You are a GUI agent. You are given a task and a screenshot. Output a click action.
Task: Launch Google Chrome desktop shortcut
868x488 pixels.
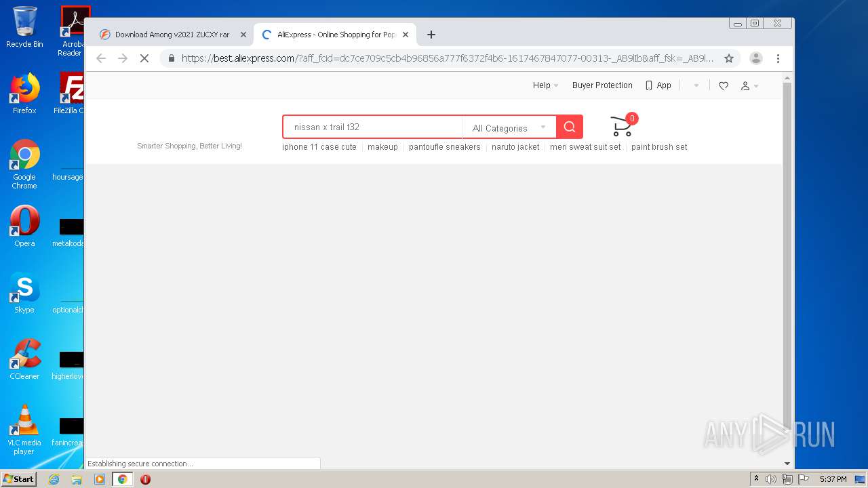24,164
